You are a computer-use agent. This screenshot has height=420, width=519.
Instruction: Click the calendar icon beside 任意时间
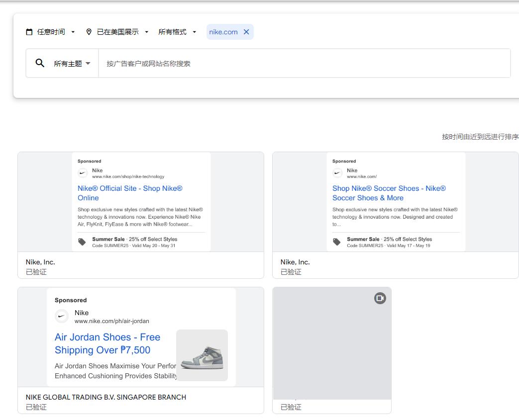29,32
